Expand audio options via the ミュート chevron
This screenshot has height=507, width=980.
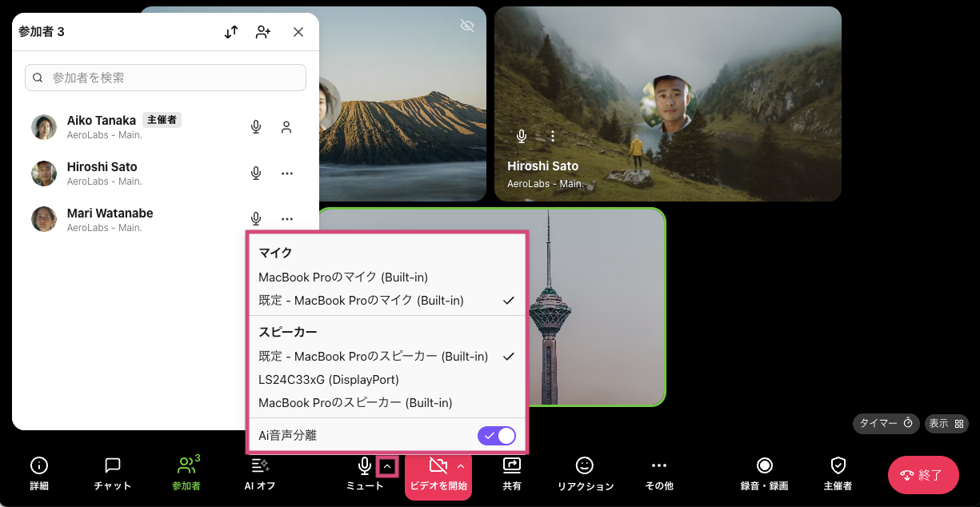(385, 466)
